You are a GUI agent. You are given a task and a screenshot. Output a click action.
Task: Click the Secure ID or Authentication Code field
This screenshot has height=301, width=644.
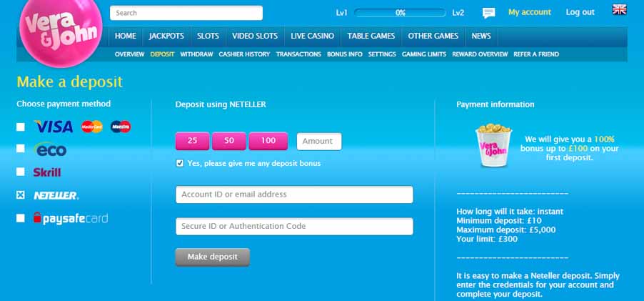pyautogui.click(x=294, y=226)
